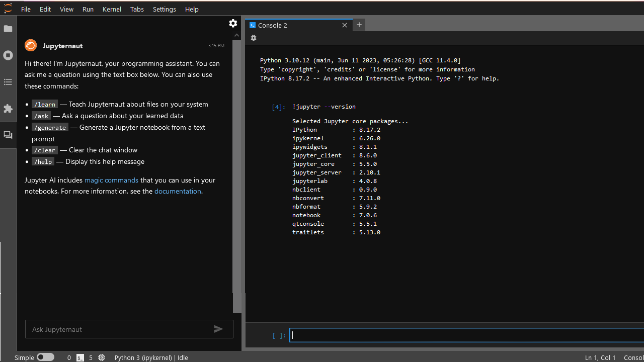This screenshot has height=362, width=644.
Task: Click the kernel count chip icon
Action: point(102,357)
